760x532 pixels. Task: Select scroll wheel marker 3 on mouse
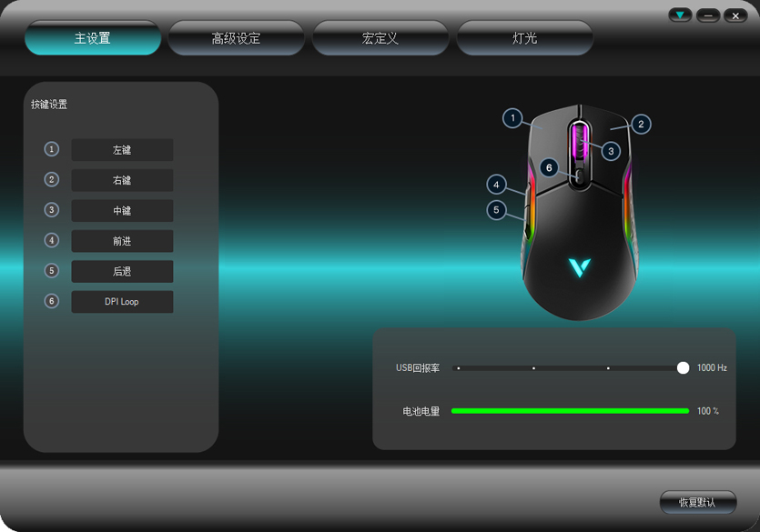coord(611,151)
